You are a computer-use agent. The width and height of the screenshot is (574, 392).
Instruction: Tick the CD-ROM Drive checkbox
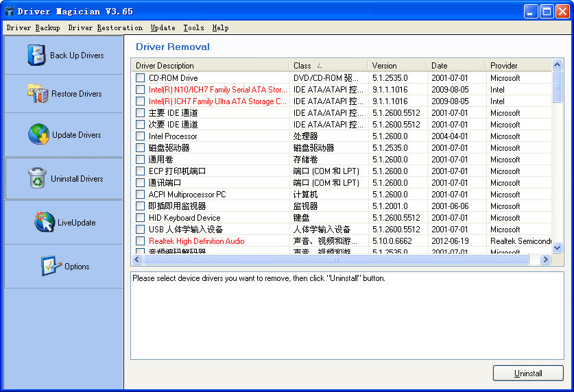(140, 77)
